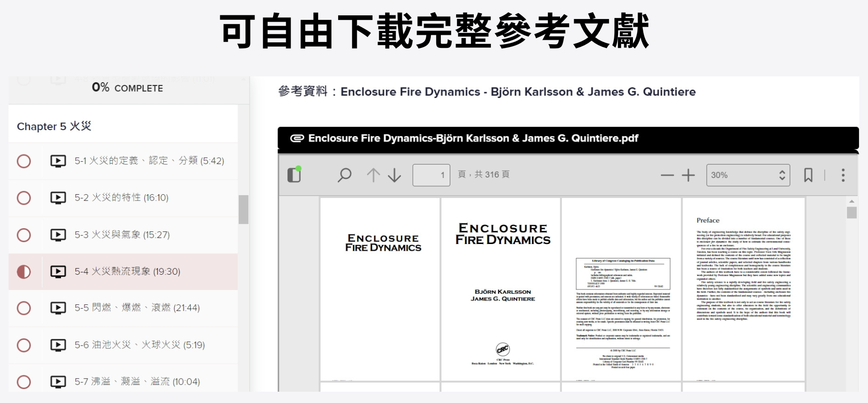Mark lesson 5-6 complete circle
Screen dimensions: 868x403
[24, 345]
